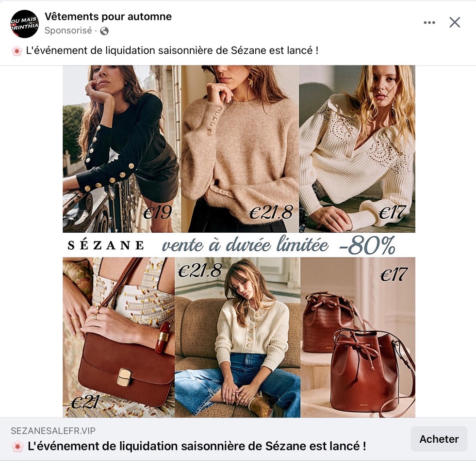The image size is (476, 466).
Task: Select the cream lace collar sweater photo
Action: 357,149
